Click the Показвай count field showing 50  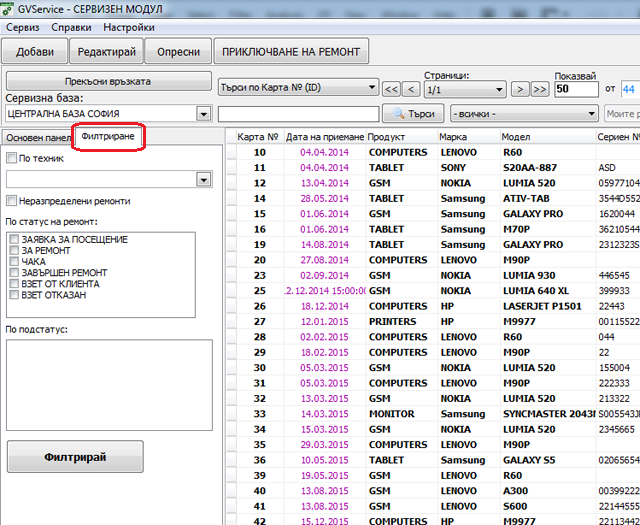click(576, 89)
